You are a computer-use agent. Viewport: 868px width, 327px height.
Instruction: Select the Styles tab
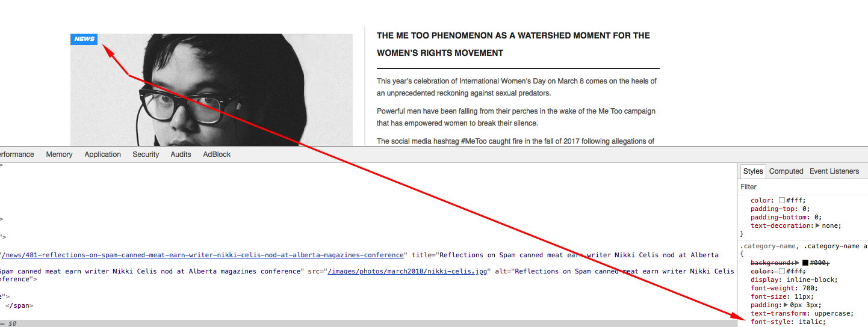point(753,171)
